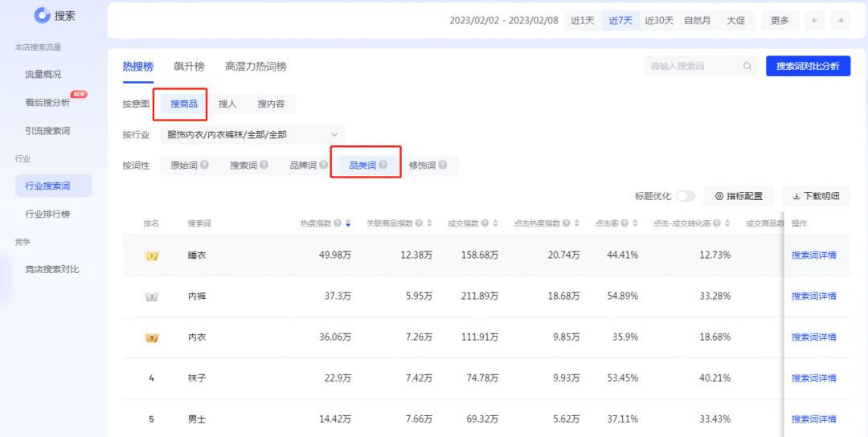Select 近7天 date range
The image size is (868, 437).
620,20
